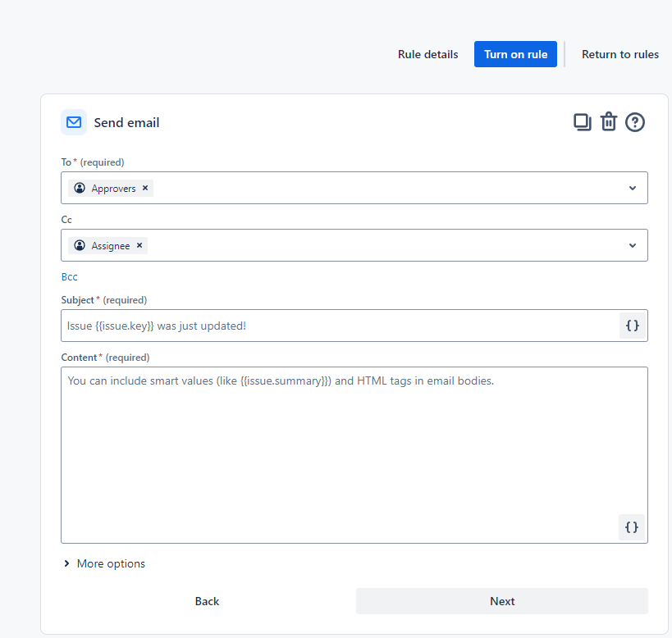
Task: Click the Content (required) label
Action: click(x=105, y=358)
